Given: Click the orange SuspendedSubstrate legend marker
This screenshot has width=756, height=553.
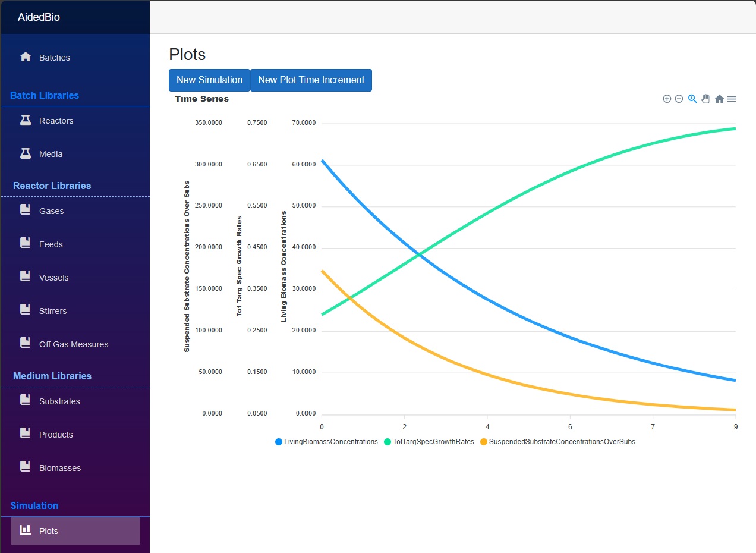Looking at the screenshot, I should coord(484,442).
